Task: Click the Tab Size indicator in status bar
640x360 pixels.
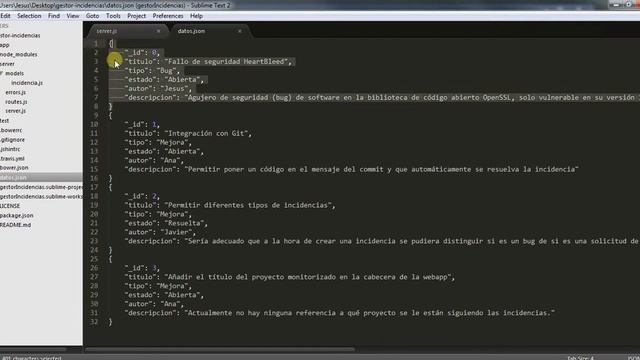Action: (580, 358)
